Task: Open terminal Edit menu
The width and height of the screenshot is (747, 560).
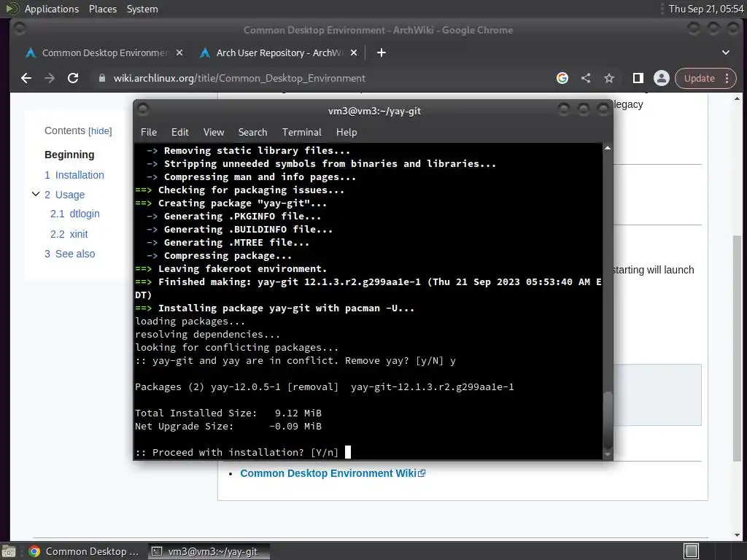Action: [x=179, y=132]
